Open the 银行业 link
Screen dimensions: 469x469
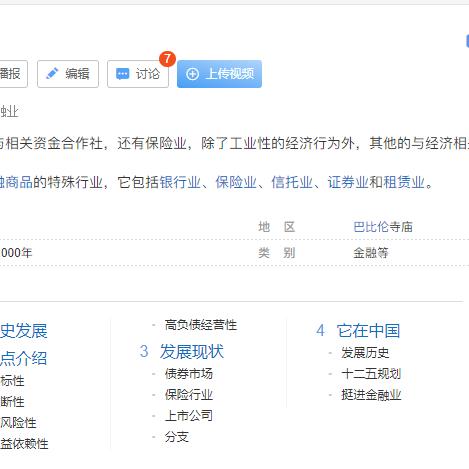pyautogui.click(x=180, y=183)
